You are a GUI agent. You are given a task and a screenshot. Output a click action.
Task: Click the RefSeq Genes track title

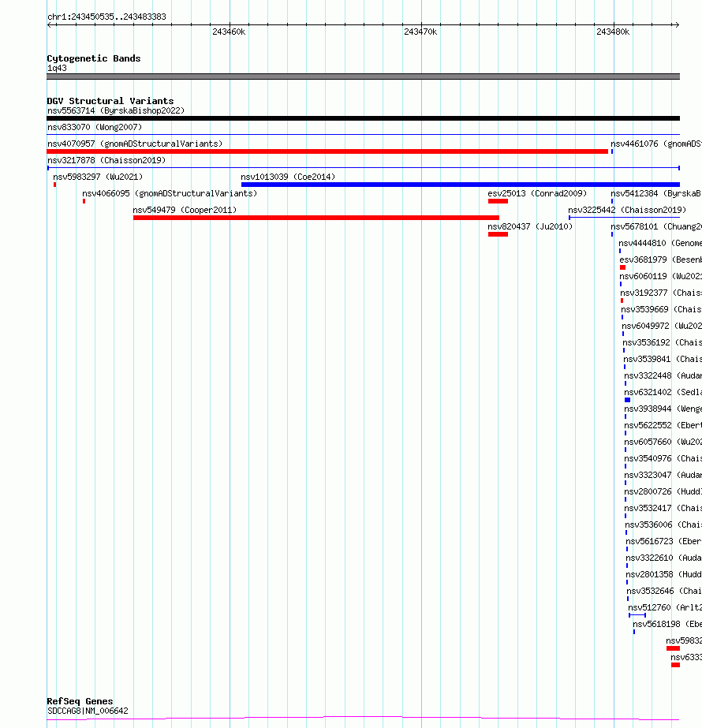80,701
